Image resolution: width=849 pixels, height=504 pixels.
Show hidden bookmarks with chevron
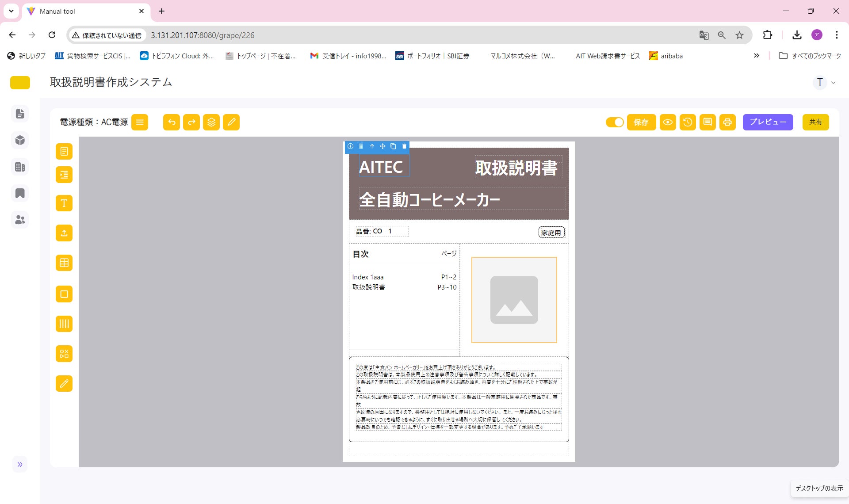pos(757,56)
